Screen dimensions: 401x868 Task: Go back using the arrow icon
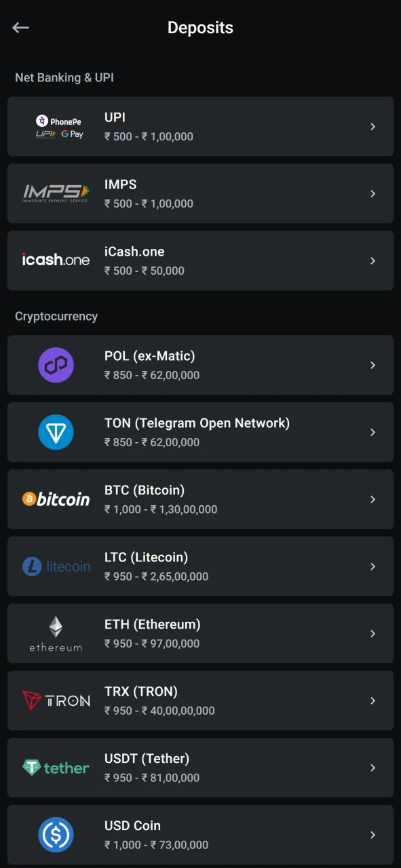tap(20, 28)
